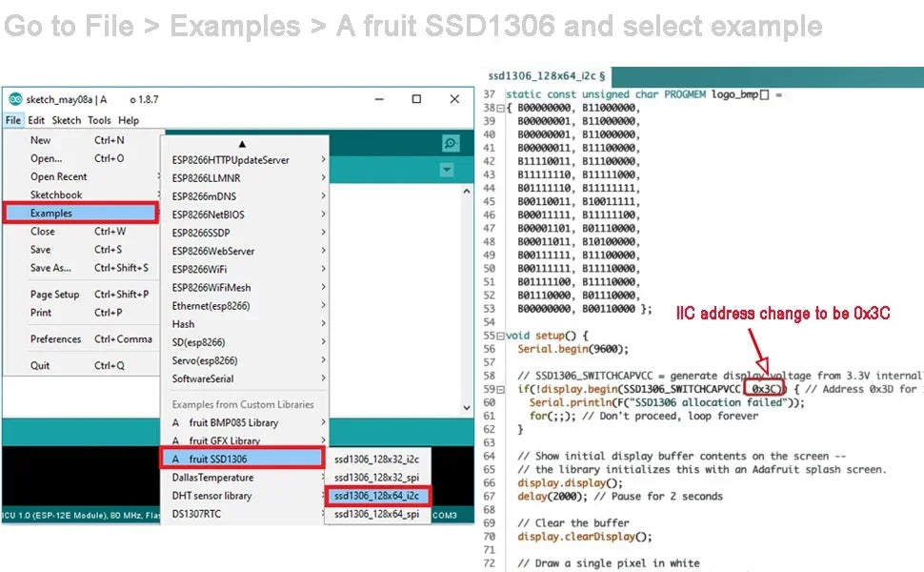The image size is (924, 572).
Task: Expand the Sketchbook submenu
Action: [81, 195]
